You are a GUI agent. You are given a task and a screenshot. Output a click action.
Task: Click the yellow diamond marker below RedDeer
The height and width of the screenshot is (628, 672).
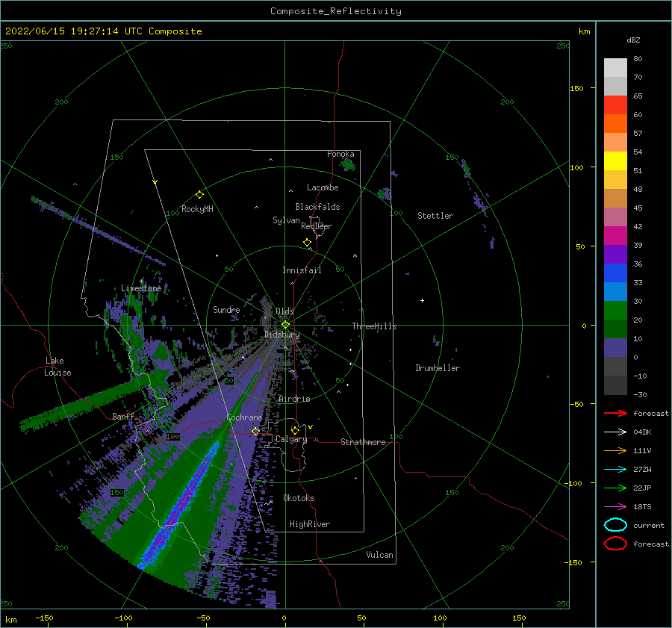(307, 242)
